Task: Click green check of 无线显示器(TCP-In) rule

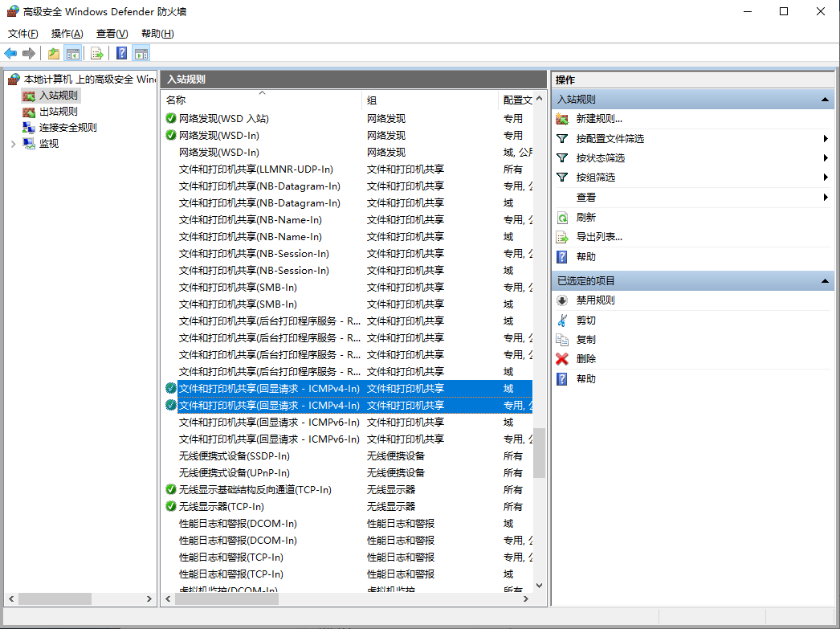Action: (171, 506)
